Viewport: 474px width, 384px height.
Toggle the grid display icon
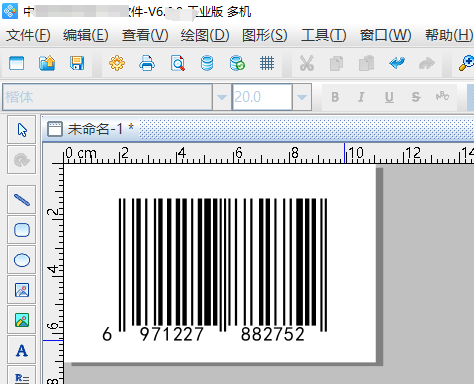267,63
